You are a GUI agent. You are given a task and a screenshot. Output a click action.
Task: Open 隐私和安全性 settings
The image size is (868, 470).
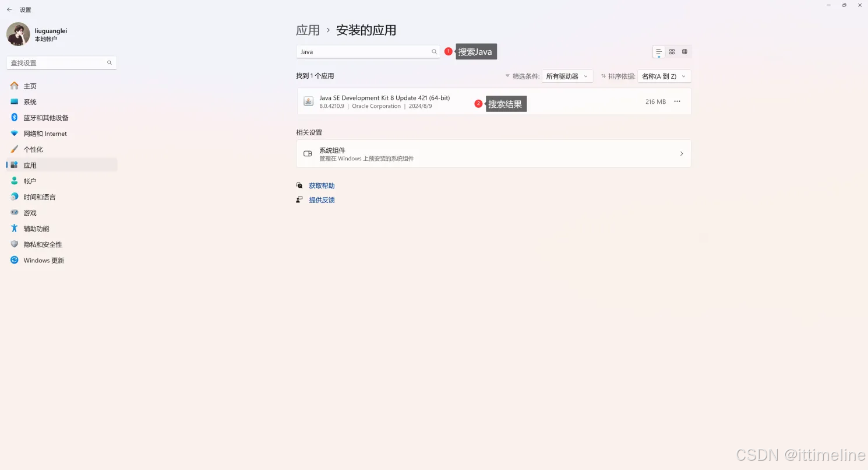tap(62, 244)
